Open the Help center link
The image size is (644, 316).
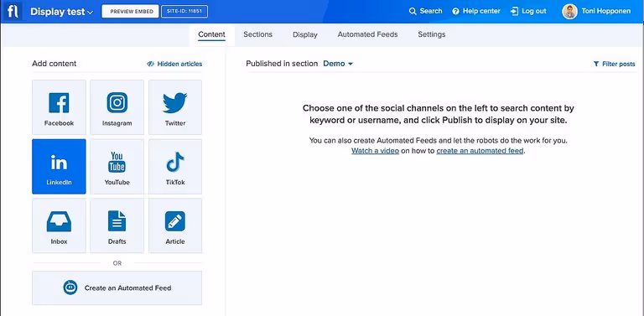tap(476, 11)
